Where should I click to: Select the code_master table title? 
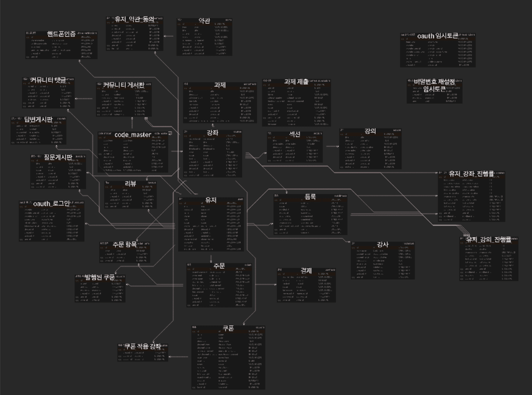(133, 135)
